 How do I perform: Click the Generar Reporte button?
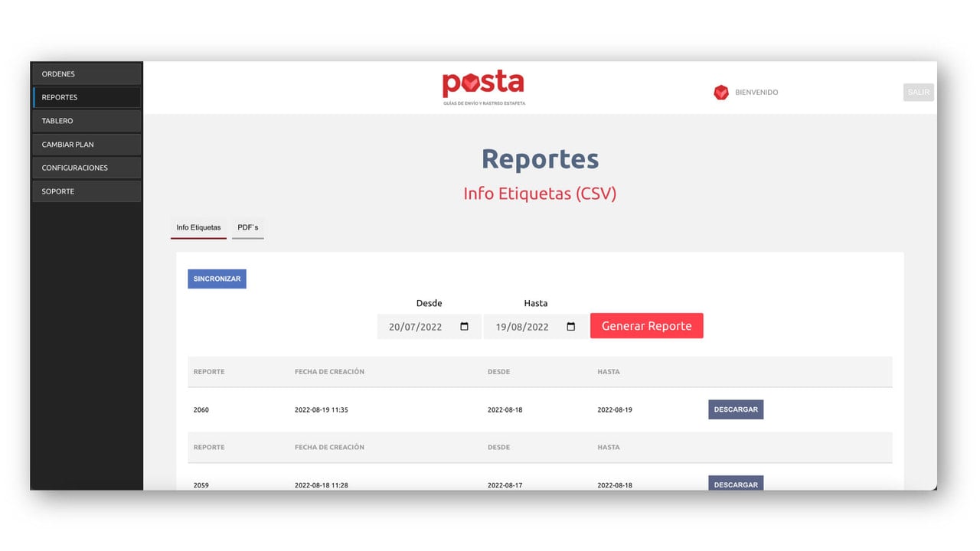point(646,326)
